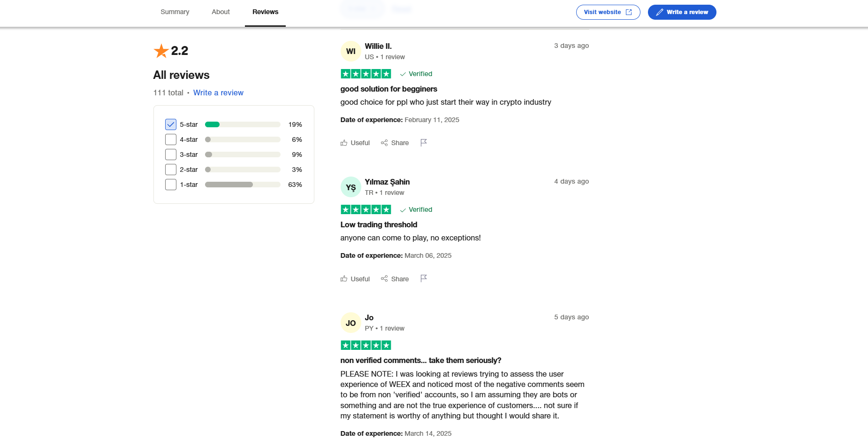Click the thumbs-up Useful icon on Willie II.'s review

tap(344, 143)
